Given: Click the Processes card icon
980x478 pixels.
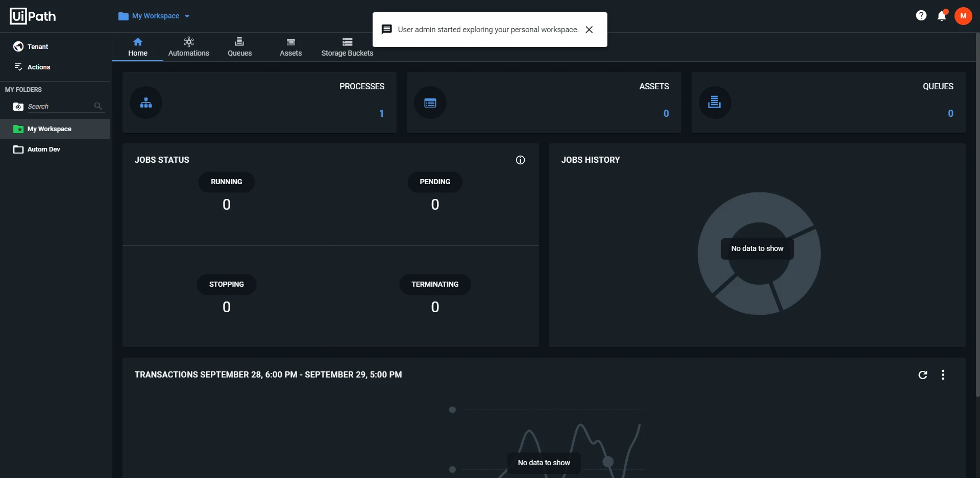Looking at the screenshot, I should 146,103.
